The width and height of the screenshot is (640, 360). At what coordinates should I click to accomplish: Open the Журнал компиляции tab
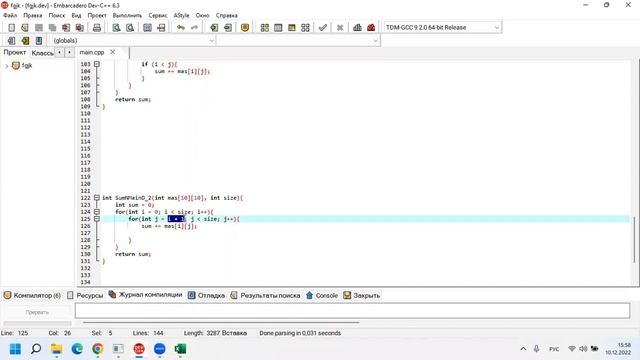click(x=146, y=295)
